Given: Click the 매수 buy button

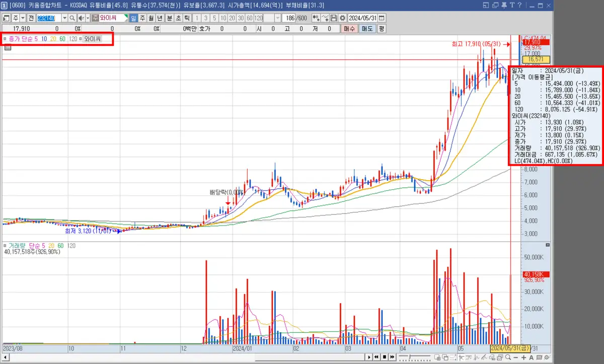Looking at the screenshot, I should [349, 29].
